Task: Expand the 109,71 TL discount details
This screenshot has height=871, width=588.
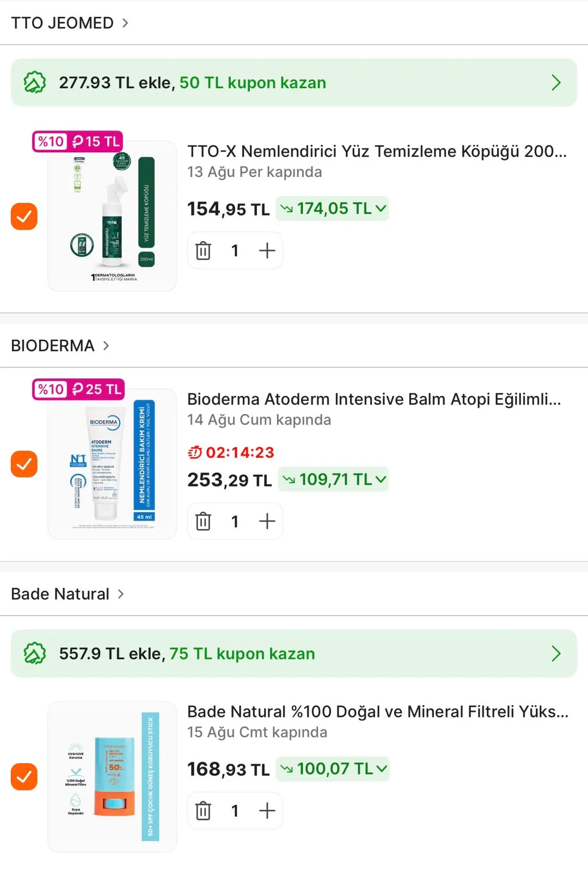Action: pos(333,479)
